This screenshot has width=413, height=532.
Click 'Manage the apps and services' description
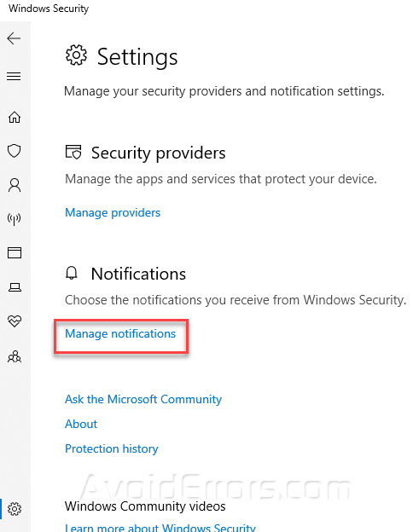[221, 179]
